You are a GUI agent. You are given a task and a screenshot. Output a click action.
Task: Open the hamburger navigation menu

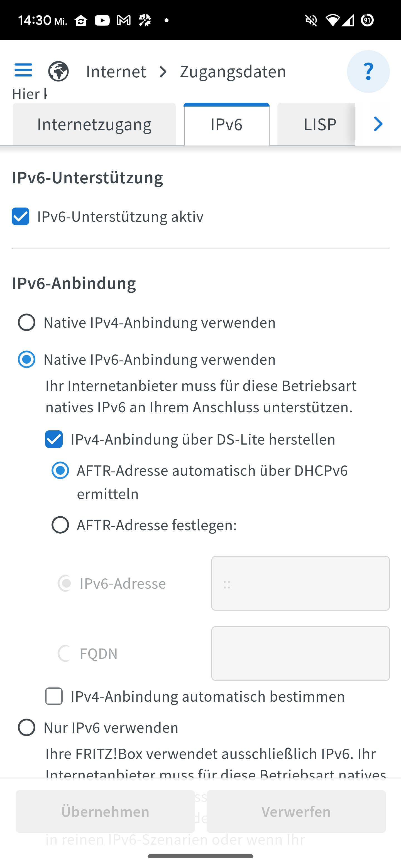pyautogui.click(x=23, y=70)
